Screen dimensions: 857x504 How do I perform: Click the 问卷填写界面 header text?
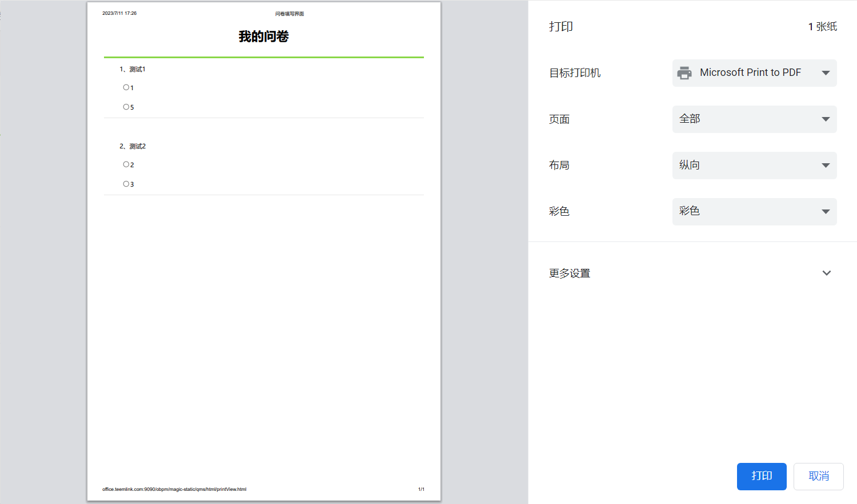289,14
